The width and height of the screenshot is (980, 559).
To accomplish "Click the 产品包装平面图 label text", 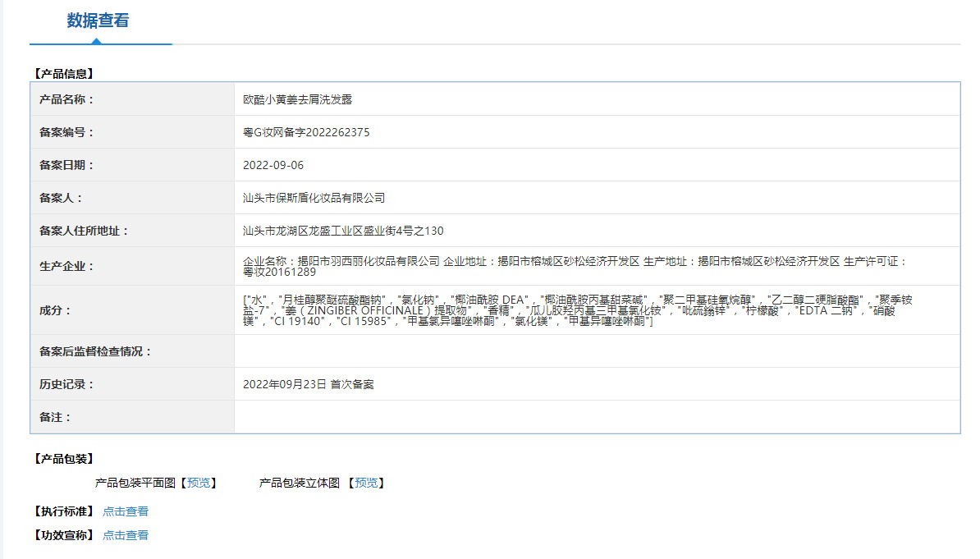I will (135, 483).
